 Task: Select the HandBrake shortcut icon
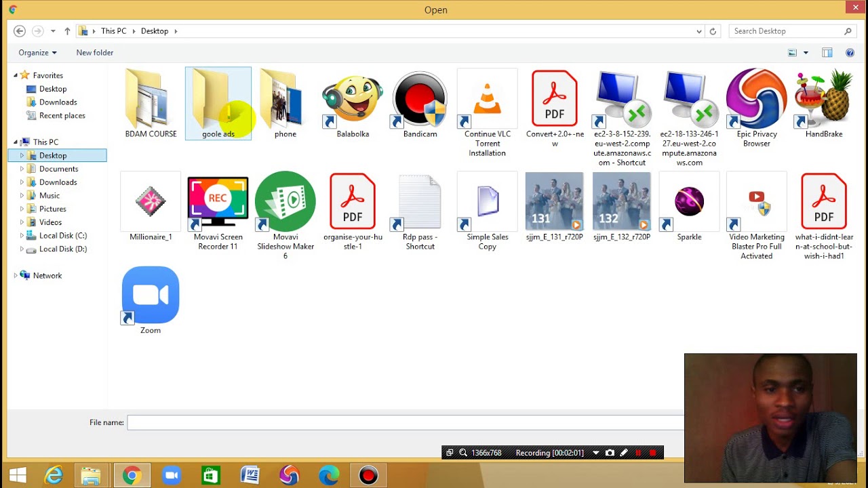click(824, 98)
